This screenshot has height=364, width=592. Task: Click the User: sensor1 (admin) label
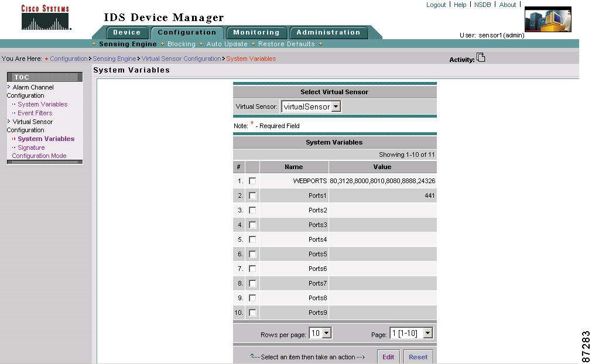[492, 35]
